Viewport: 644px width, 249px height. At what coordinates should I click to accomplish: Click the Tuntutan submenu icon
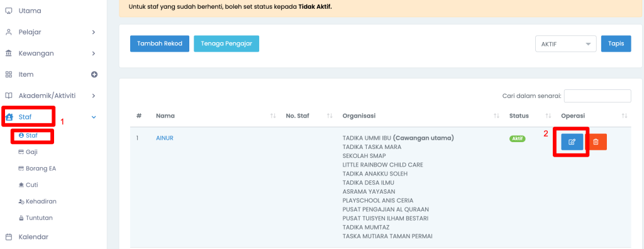(x=21, y=218)
